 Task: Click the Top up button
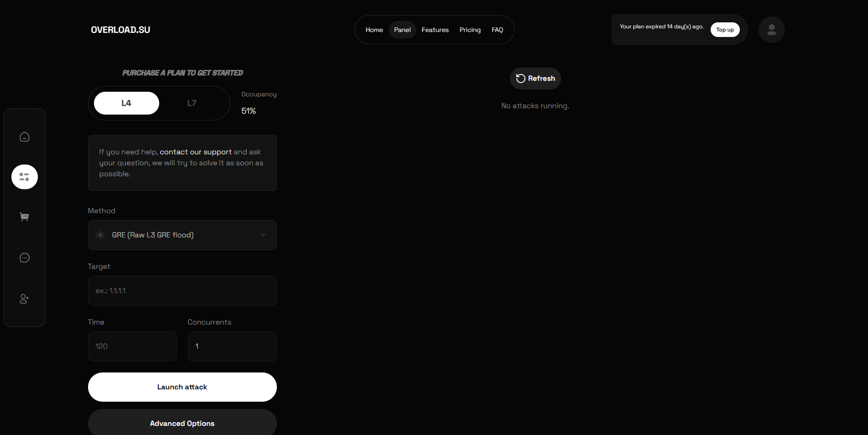pos(725,30)
